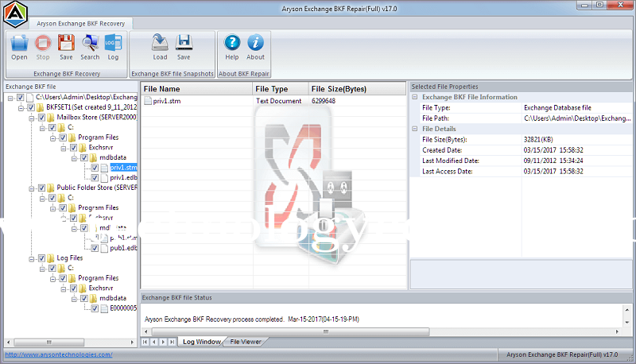Click Save in the Exchange BKF Recovery group

coord(66,43)
